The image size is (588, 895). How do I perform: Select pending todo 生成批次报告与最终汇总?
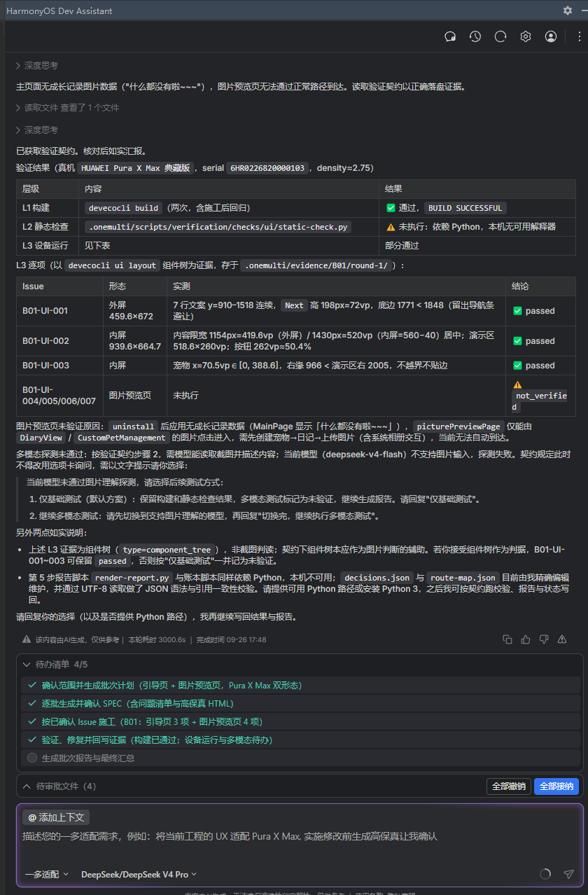point(300,758)
